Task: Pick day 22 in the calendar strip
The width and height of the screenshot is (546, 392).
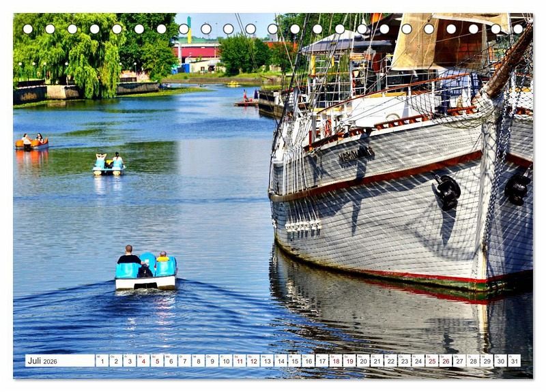Action: [390, 361]
